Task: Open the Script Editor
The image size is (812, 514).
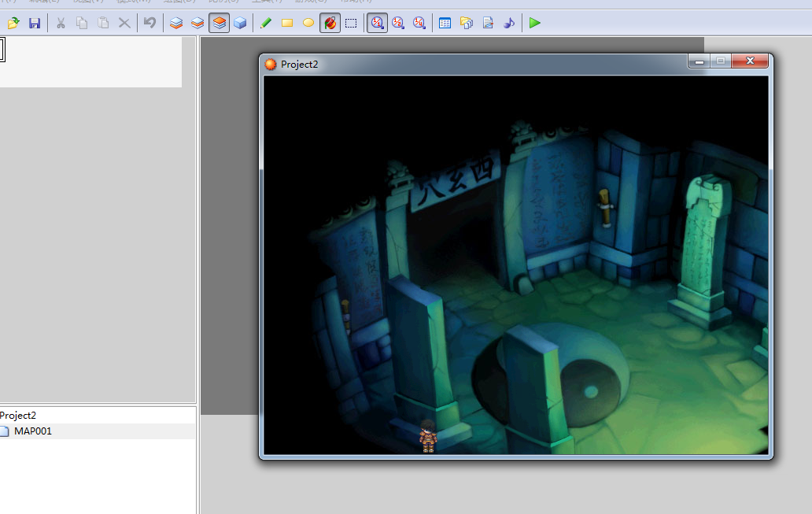Action: 488,23
